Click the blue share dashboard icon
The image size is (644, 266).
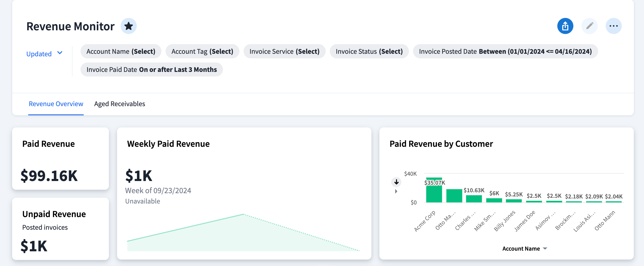click(x=565, y=26)
